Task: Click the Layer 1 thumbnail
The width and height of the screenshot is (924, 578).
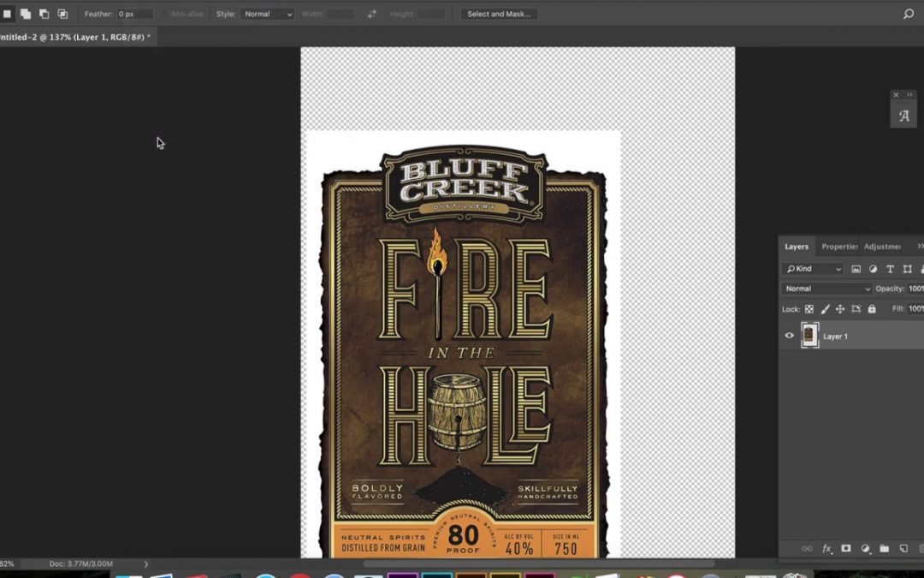Action: point(809,336)
